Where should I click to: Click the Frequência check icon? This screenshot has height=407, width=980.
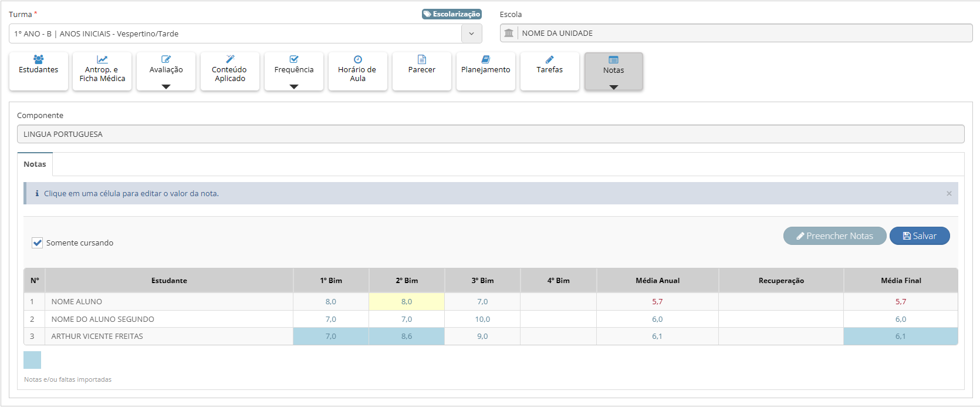coord(294,59)
